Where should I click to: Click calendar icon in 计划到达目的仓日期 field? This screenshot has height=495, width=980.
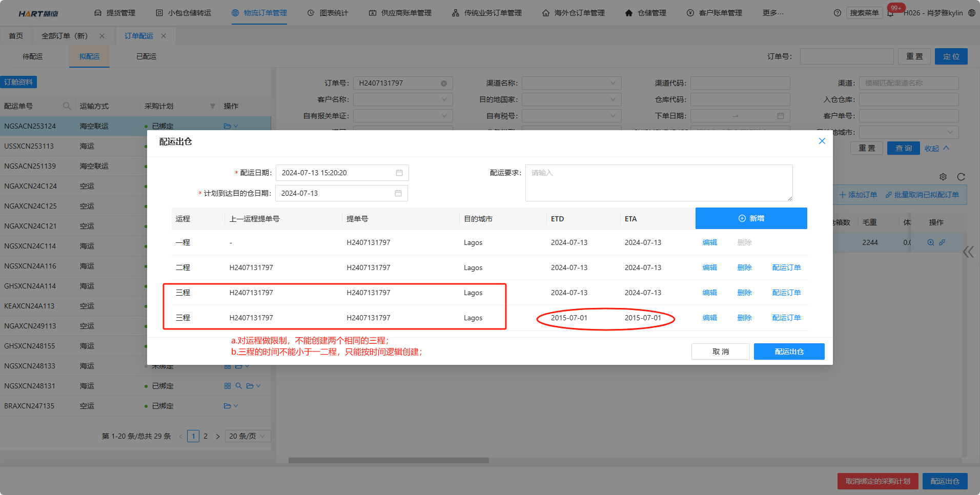[398, 193]
